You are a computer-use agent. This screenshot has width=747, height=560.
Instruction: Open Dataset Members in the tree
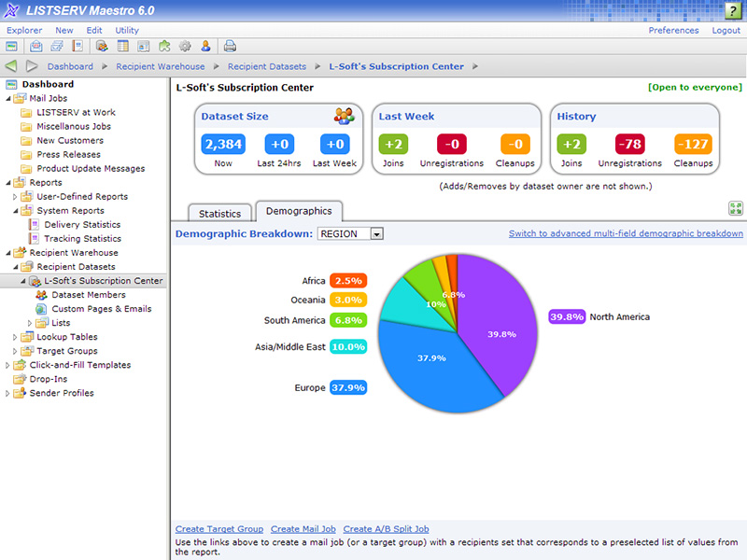coord(89,295)
